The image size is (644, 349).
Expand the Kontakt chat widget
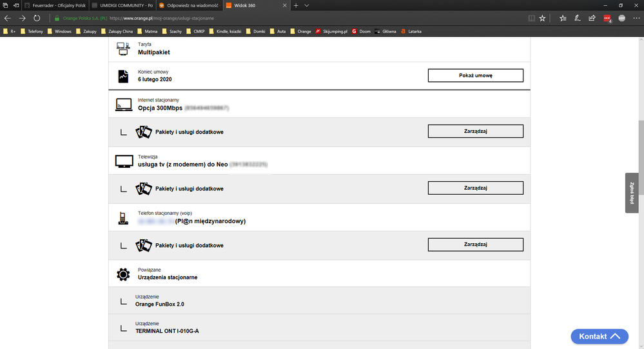(600, 336)
